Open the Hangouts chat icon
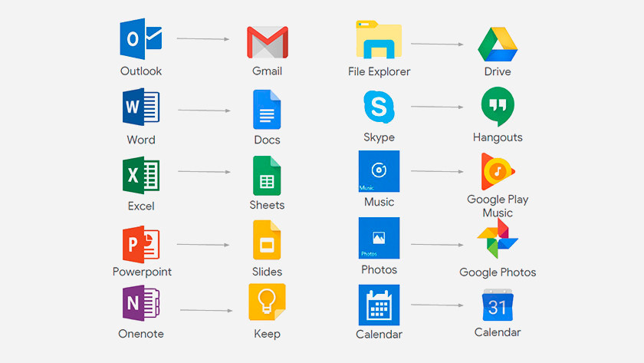Image resolution: width=644 pixels, height=363 pixels. coord(498,107)
